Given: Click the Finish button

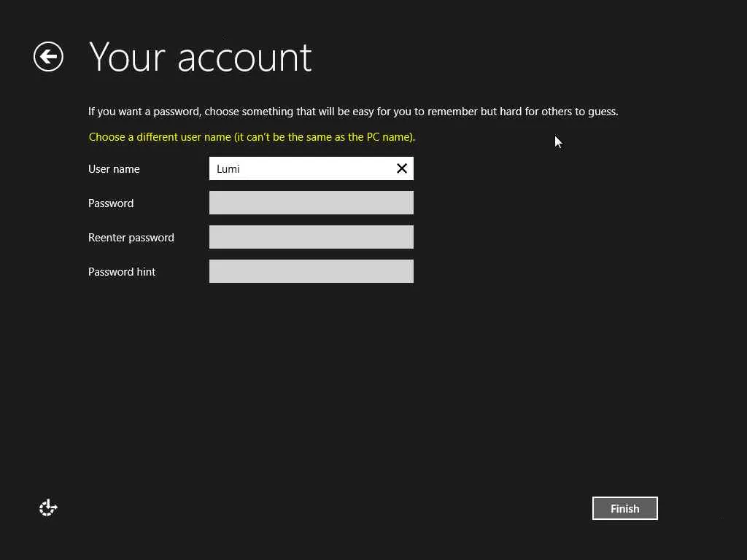Looking at the screenshot, I should (624, 508).
